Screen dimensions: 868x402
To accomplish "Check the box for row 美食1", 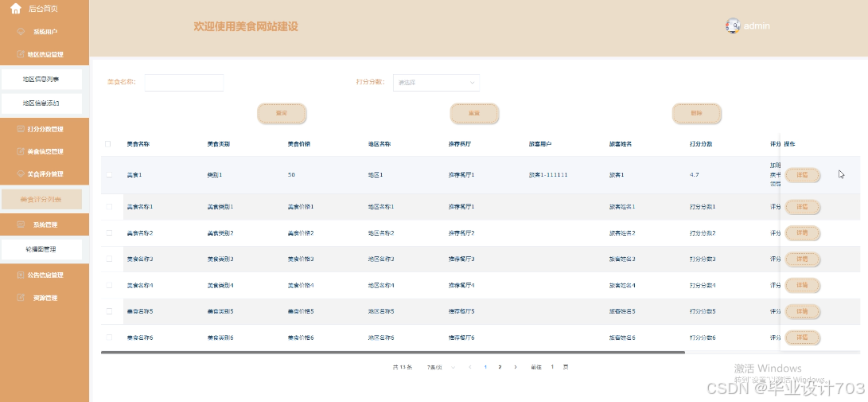I will coord(109,174).
